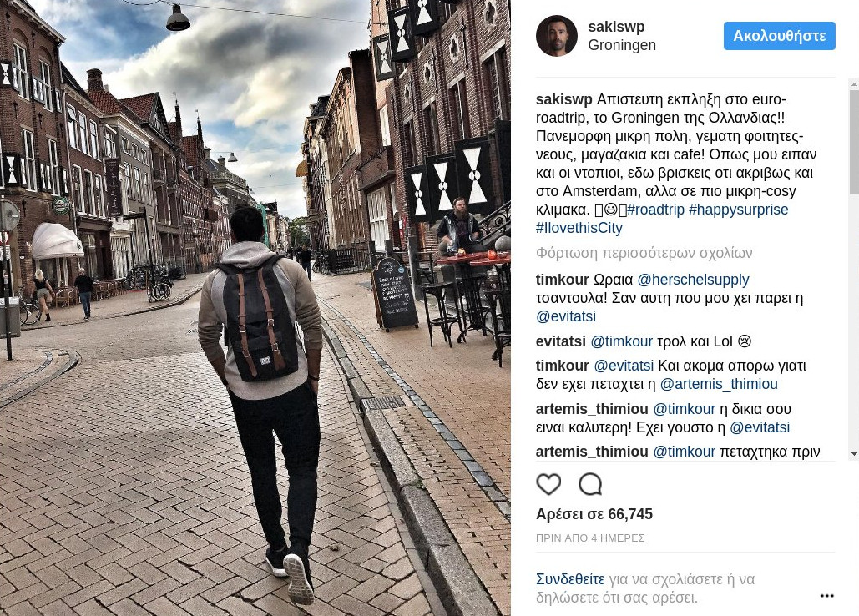
Task: Click the comment speech bubble icon
Action: point(590,484)
